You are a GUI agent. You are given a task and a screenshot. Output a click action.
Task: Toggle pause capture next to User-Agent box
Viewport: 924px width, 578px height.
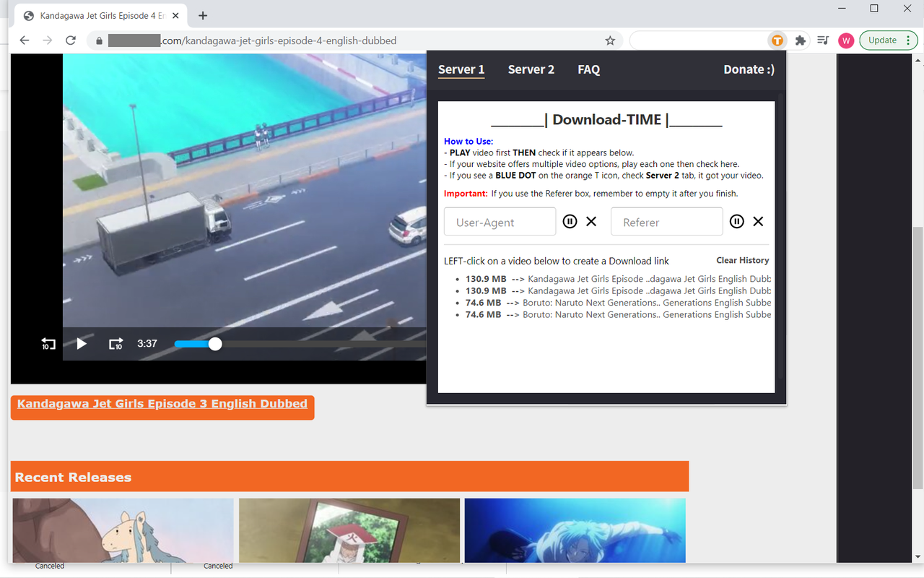click(570, 221)
